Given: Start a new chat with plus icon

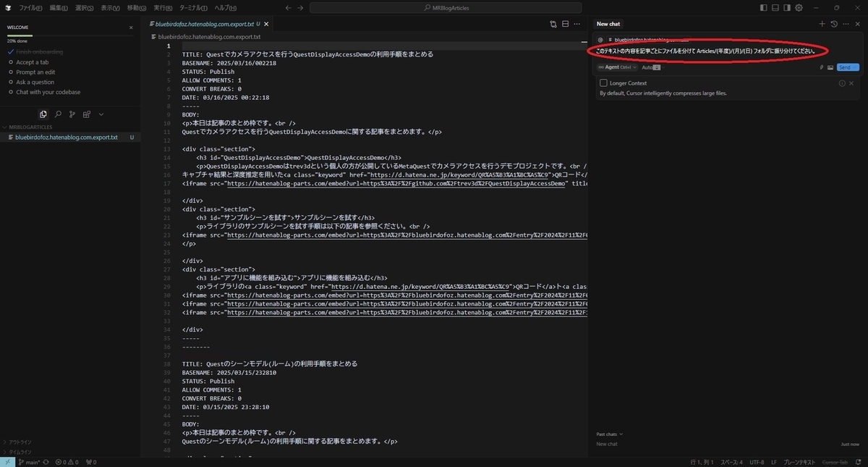Looking at the screenshot, I should [822, 24].
